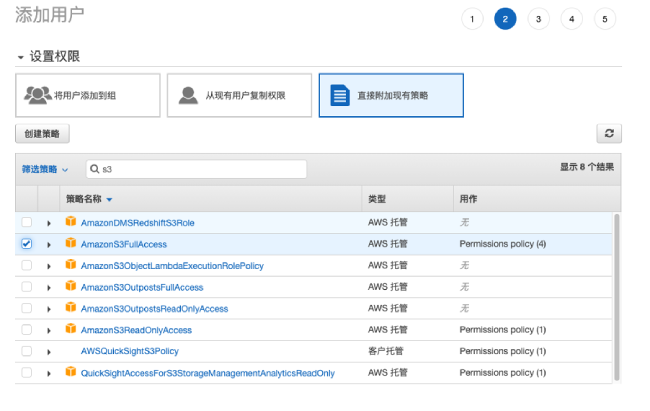Screen dimensions: 650x411
Task: Select the 从现有用户复制权限 option tab
Action: (239, 95)
